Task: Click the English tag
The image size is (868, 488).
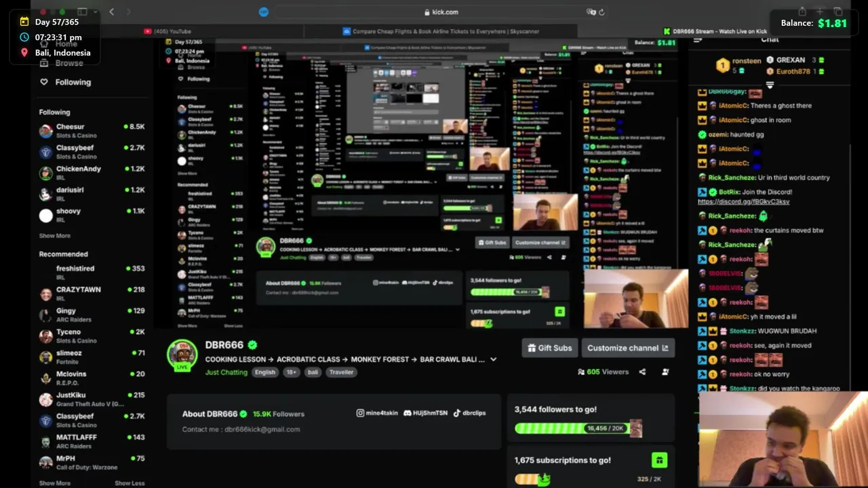Action: point(265,372)
